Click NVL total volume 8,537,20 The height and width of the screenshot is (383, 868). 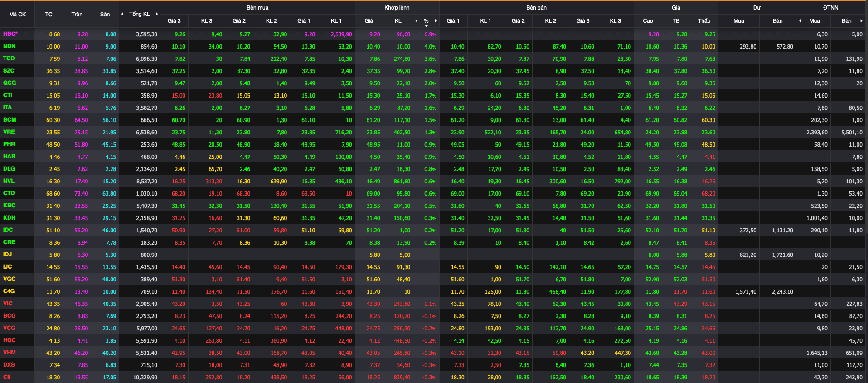pyautogui.click(x=146, y=182)
